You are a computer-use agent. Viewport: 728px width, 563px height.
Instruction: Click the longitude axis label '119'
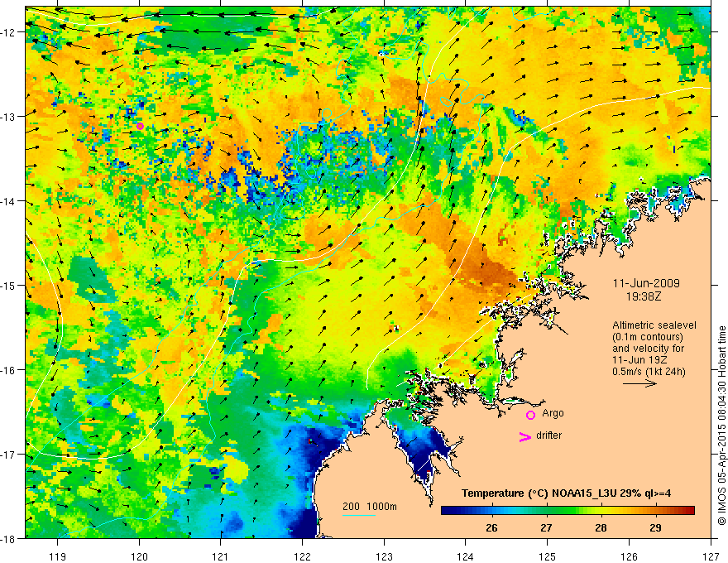click(x=58, y=556)
